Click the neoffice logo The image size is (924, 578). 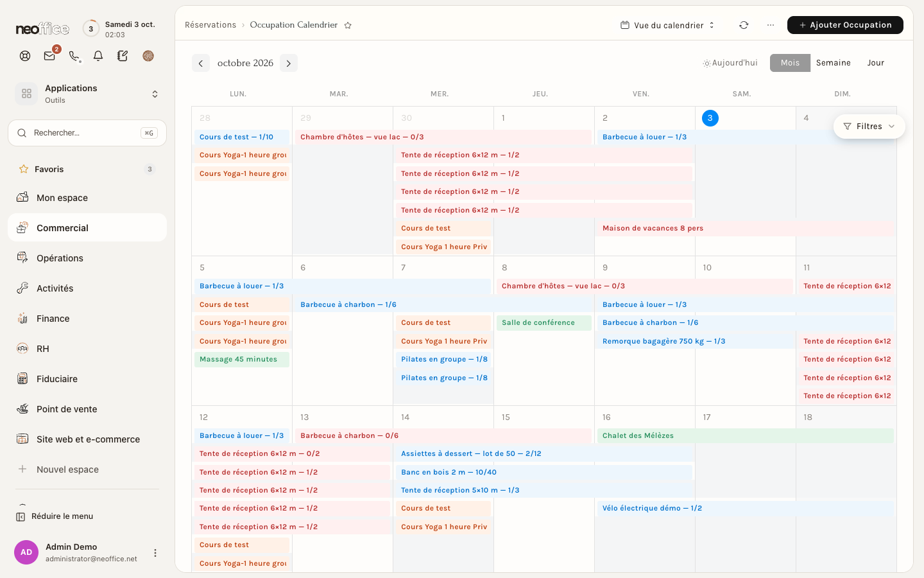42,29
